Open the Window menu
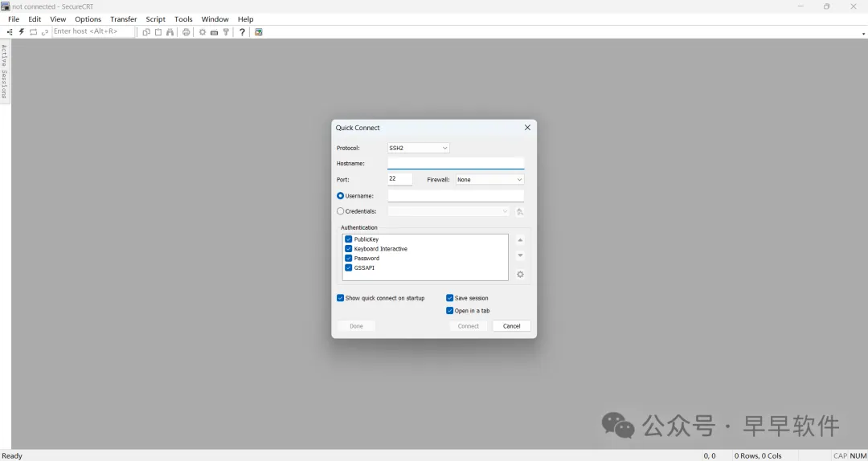Image resolution: width=868 pixels, height=461 pixels. pyautogui.click(x=215, y=18)
